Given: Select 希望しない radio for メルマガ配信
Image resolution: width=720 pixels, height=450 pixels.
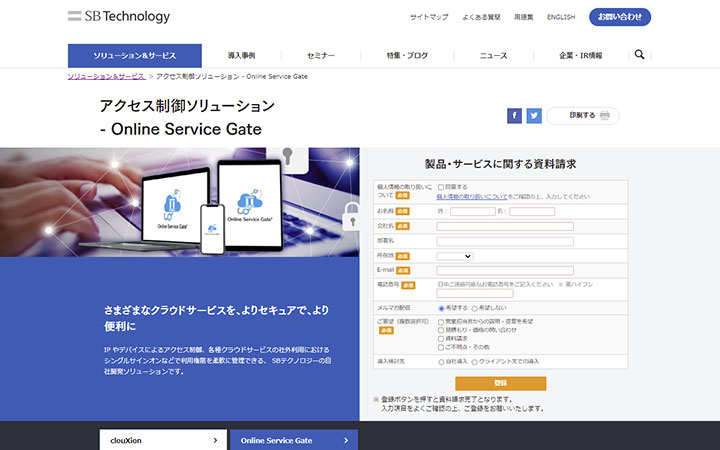Looking at the screenshot, I should click(x=474, y=309).
